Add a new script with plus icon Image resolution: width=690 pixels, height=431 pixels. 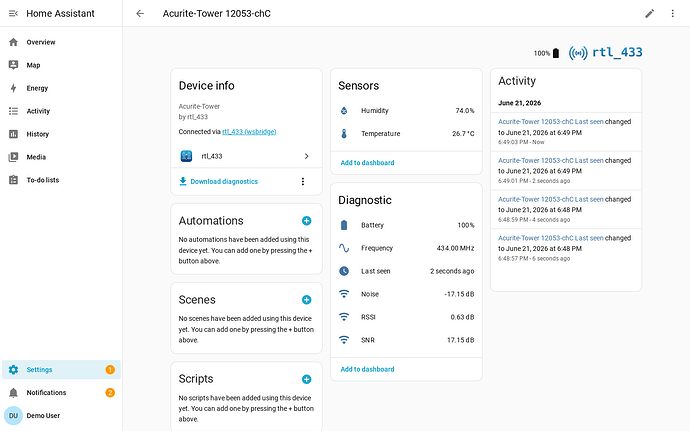tap(307, 379)
